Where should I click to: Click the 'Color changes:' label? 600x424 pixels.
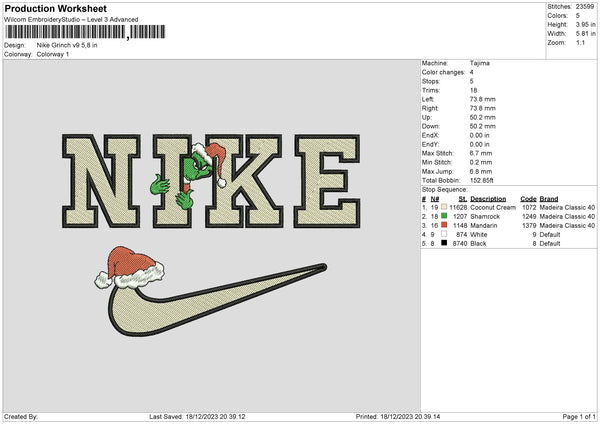coord(443,72)
